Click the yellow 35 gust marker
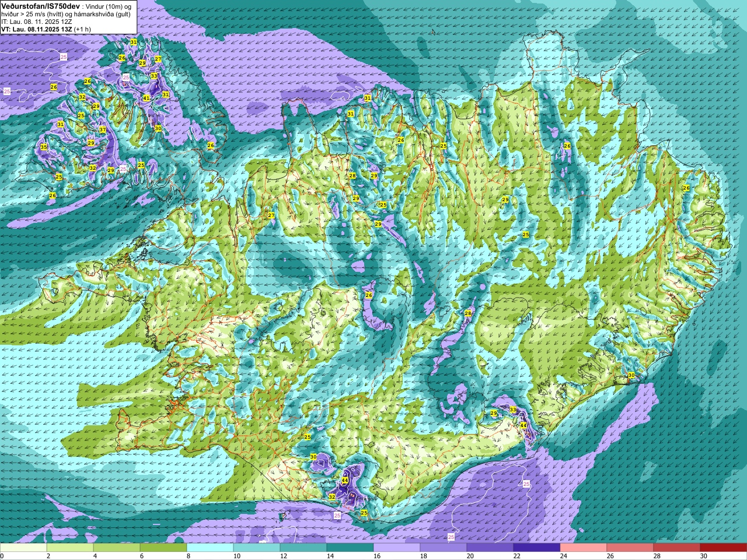Image resolution: width=747 pixels, height=560 pixels. (x=44, y=147)
